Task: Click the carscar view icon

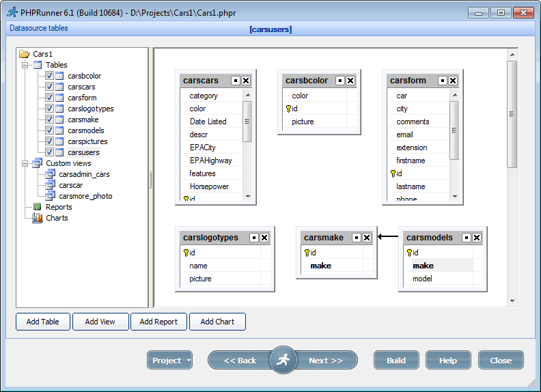Action: (51, 185)
